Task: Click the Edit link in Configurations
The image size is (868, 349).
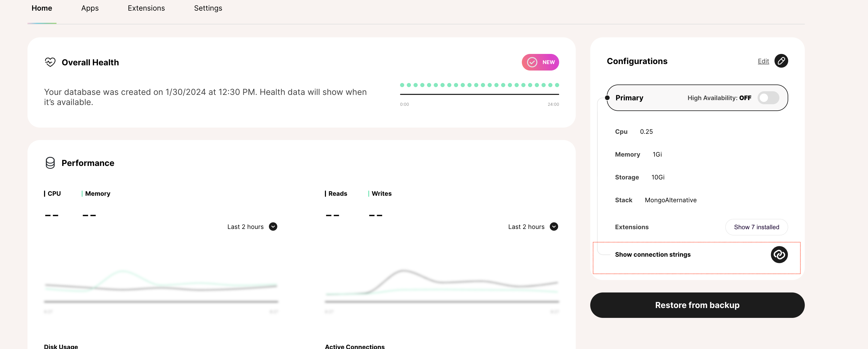Action: click(763, 61)
